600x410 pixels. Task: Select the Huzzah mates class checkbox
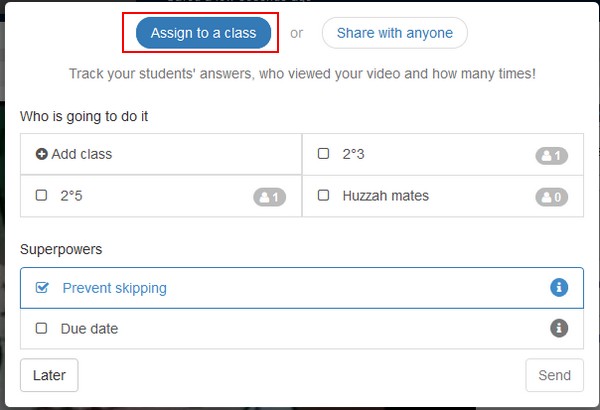click(323, 195)
